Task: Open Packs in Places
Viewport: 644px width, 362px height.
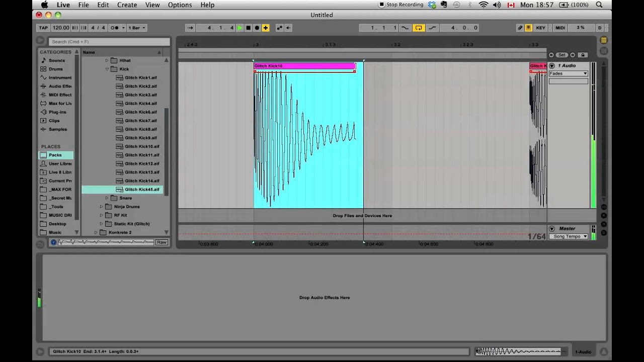Action: pyautogui.click(x=56, y=155)
